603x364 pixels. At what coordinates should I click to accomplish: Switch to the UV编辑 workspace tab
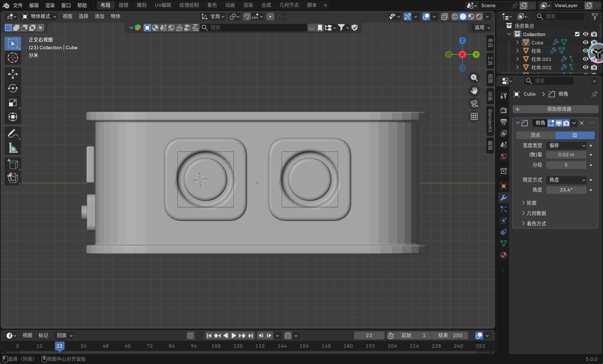pyautogui.click(x=163, y=5)
